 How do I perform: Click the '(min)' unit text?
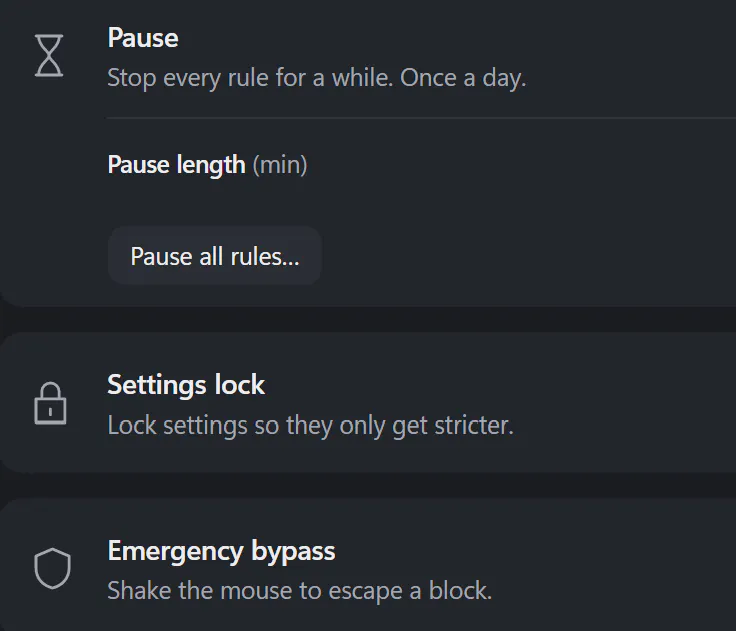point(280,165)
